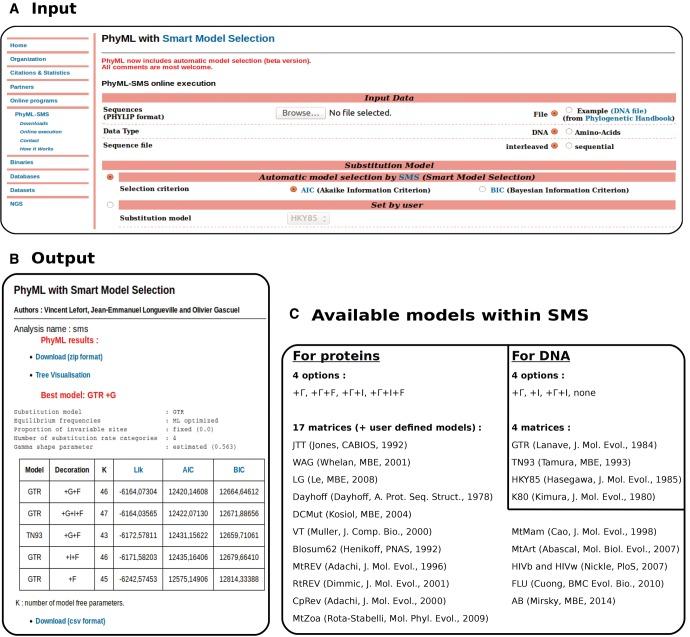Open the Online programs sidebar section
690x637 pixels.
pyautogui.click(x=34, y=100)
